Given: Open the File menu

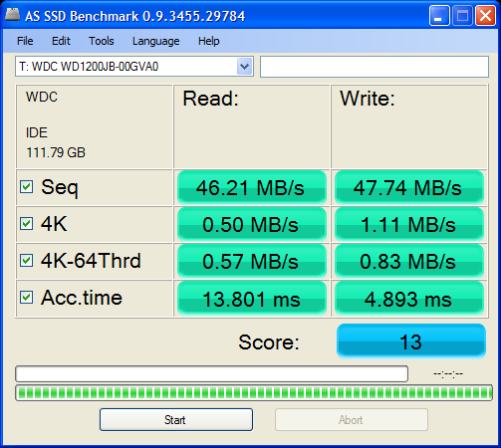Looking at the screenshot, I should [25, 41].
